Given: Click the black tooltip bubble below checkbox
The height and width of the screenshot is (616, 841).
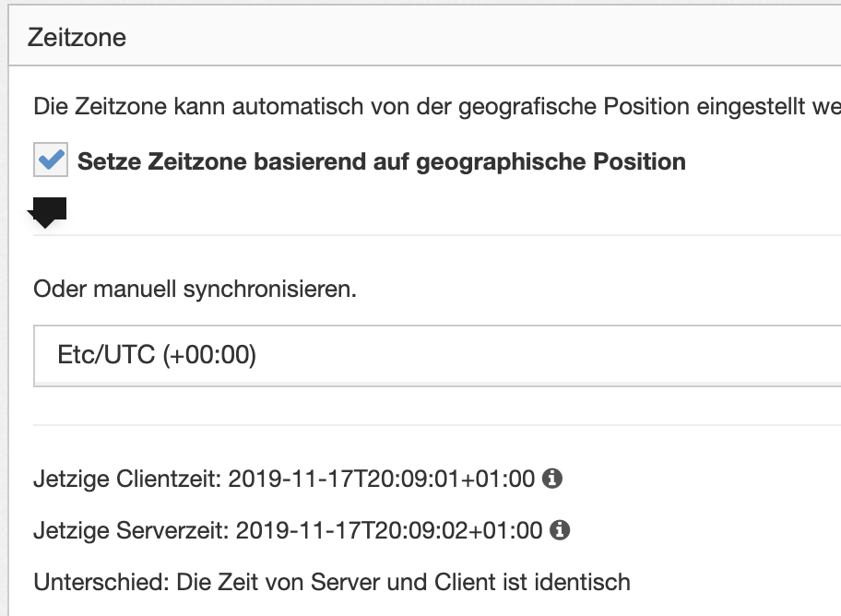Looking at the screenshot, I should coord(47,212).
